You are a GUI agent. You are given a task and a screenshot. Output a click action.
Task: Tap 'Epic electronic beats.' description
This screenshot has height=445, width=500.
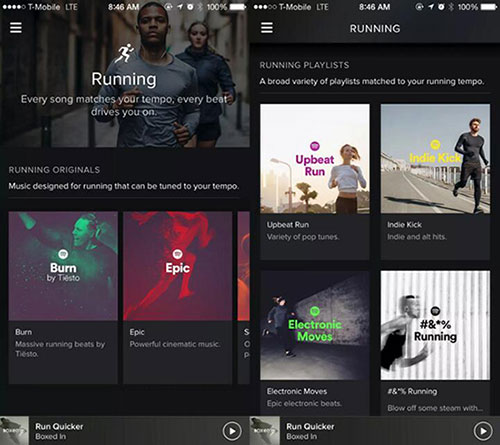304,403
